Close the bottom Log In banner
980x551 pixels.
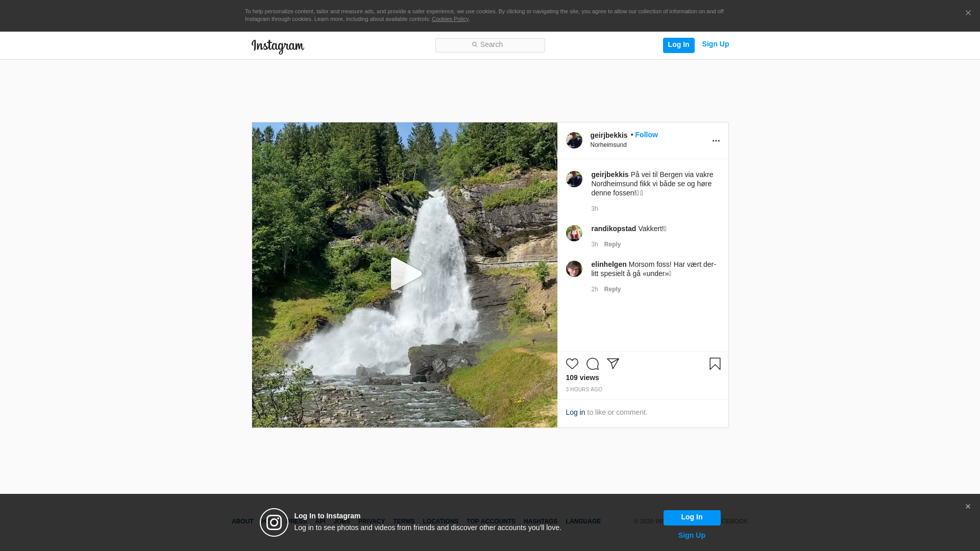(x=968, y=507)
